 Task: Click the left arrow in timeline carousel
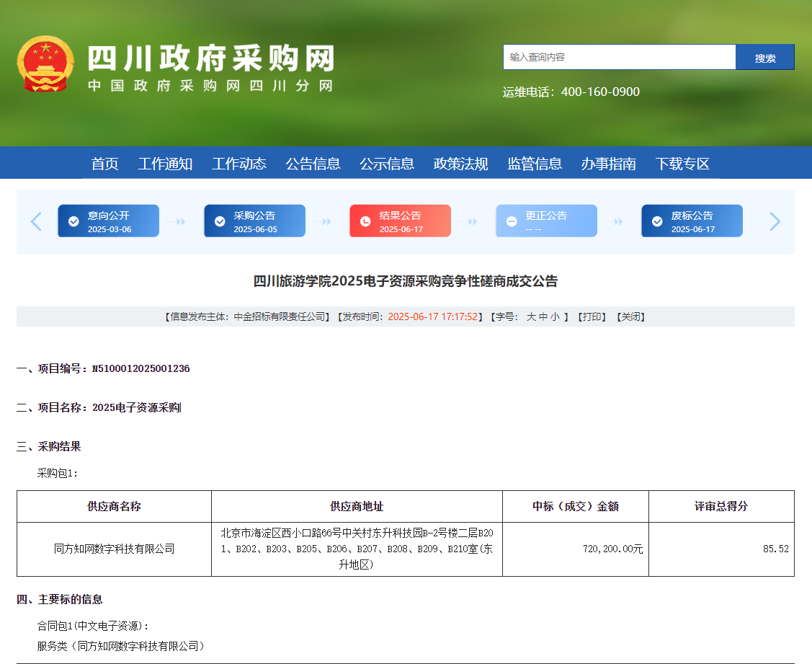pos(36,221)
